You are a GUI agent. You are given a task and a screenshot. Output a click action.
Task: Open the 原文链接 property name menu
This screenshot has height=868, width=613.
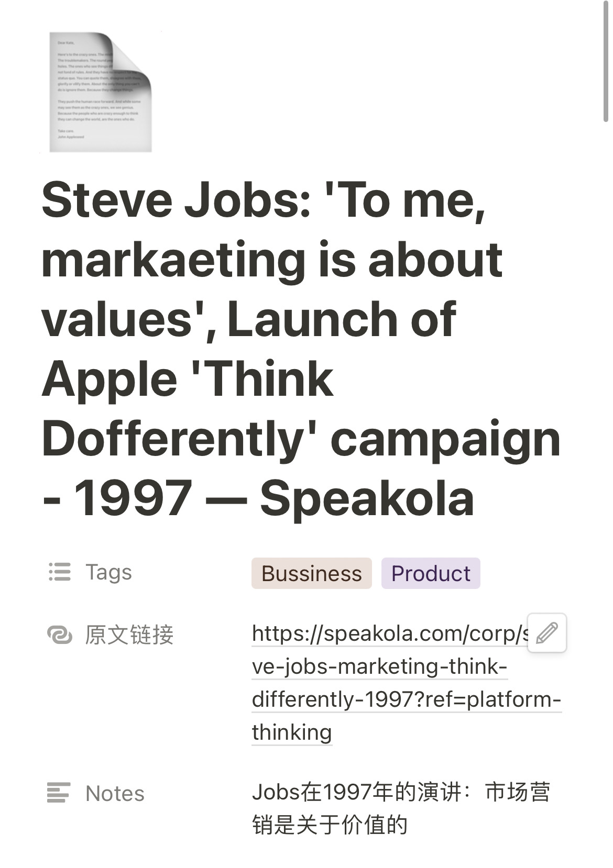129,635
